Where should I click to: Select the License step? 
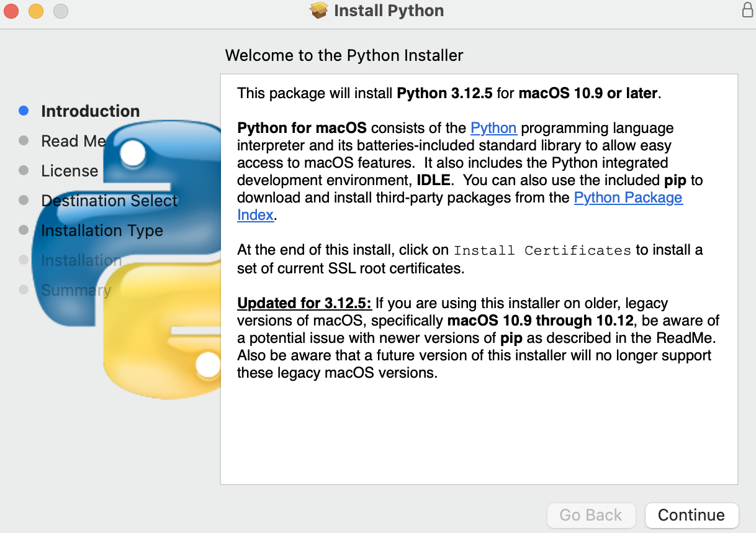[69, 170]
